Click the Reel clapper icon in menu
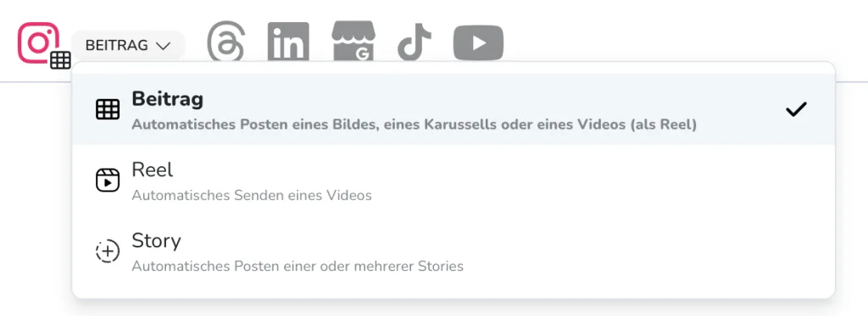 click(108, 180)
